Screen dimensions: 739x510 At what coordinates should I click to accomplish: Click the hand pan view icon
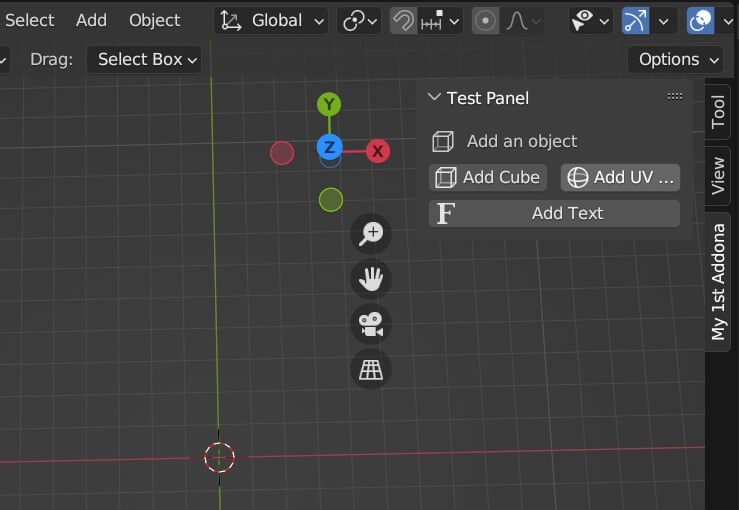[372, 279]
